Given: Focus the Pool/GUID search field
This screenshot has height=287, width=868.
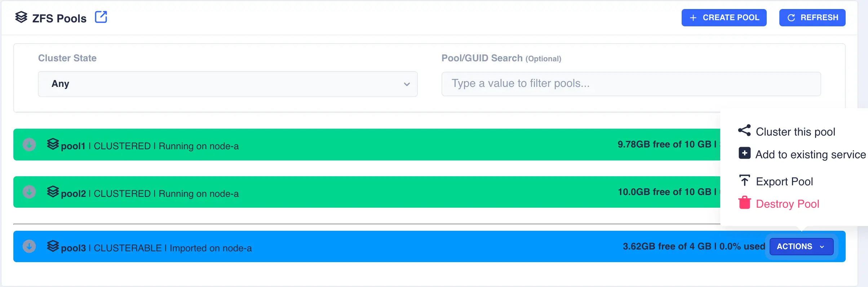Looking at the screenshot, I should (631, 84).
